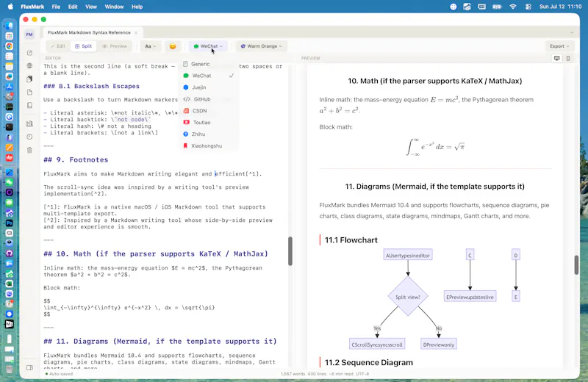Click the new document compose icon in sidebar
The height and width of the screenshot is (382, 588).
pos(29,53)
